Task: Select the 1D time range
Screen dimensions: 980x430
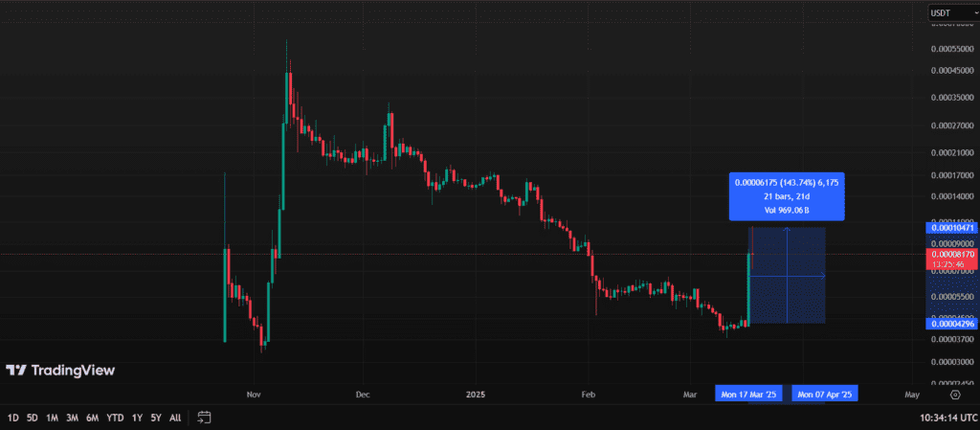Action: pyautogui.click(x=13, y=418)
